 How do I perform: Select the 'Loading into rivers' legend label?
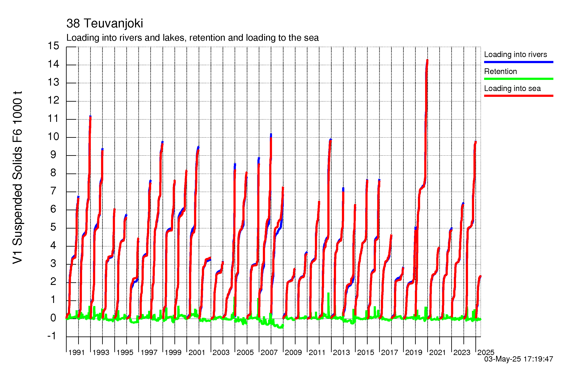click(x=515, y=54)
